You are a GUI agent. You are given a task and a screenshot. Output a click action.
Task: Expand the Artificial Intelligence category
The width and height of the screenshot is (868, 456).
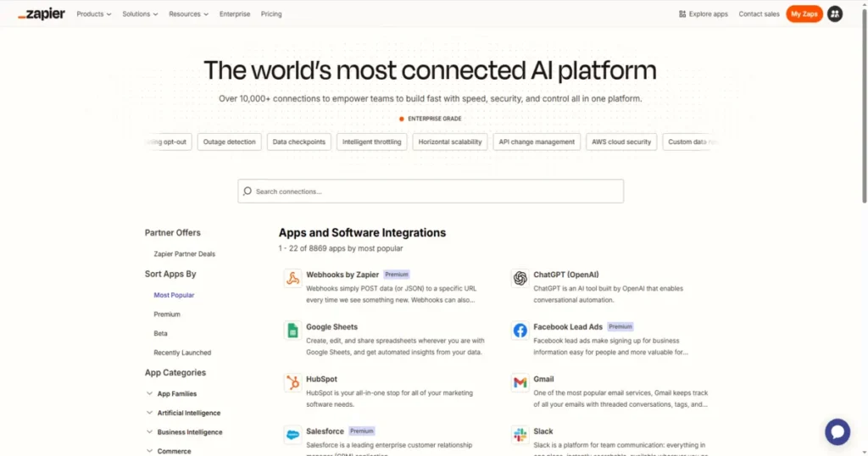[x=183, y=413]
